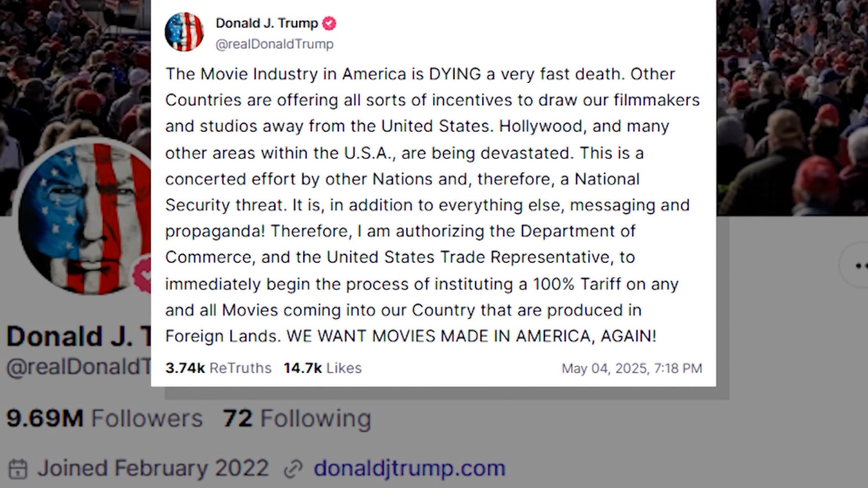Open the May 04, 2025 post timestamp

click(632, 368)
